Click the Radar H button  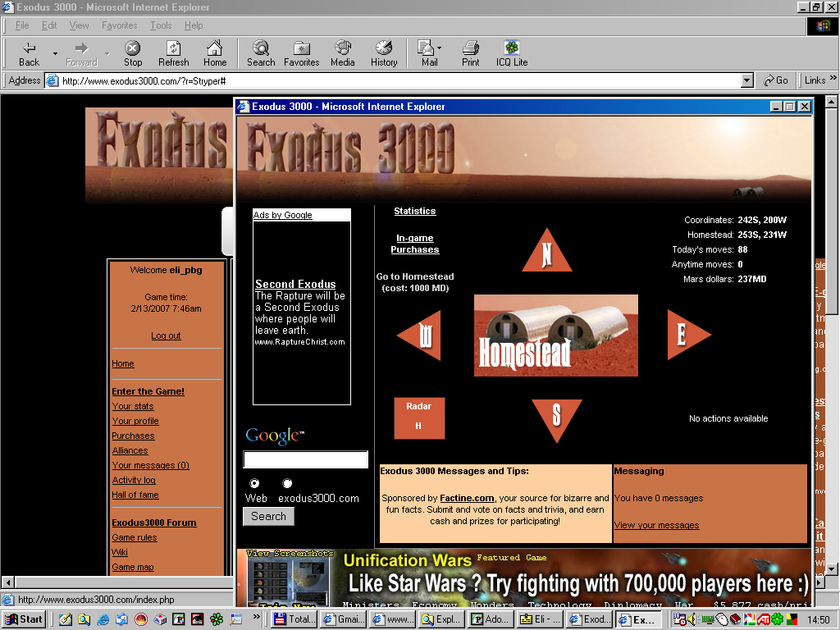click(x=419, y=418)
